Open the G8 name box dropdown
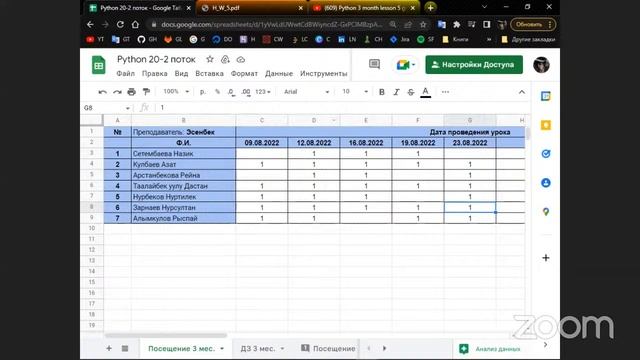The image size is (640, 360). tap(128, 108)
